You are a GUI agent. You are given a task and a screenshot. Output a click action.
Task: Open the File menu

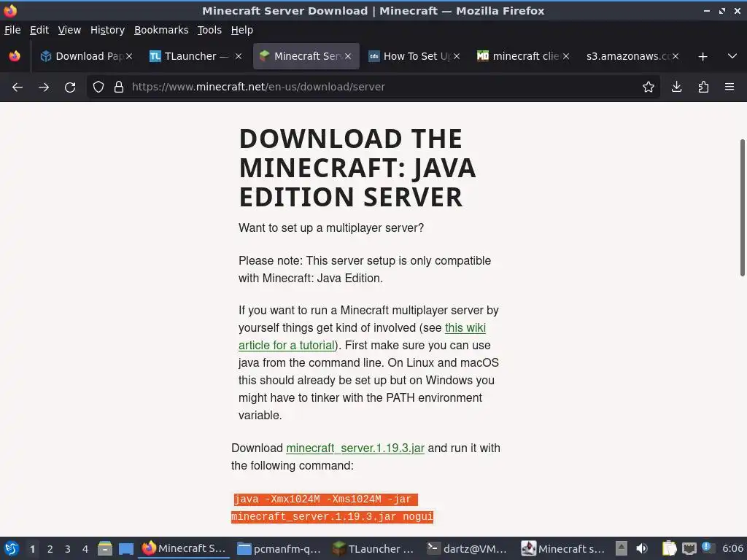tap(12, 30)
